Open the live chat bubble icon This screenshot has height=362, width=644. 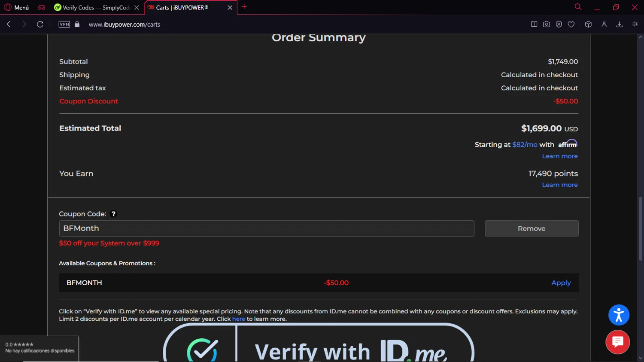click(x=617, y=342)
